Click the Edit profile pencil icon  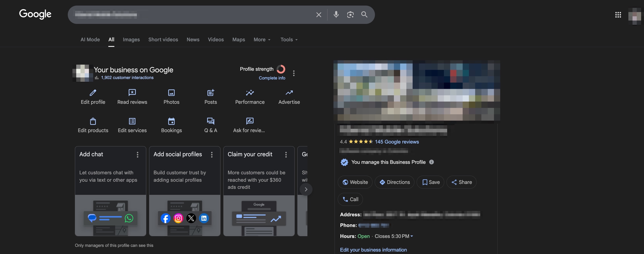[93, 93]
